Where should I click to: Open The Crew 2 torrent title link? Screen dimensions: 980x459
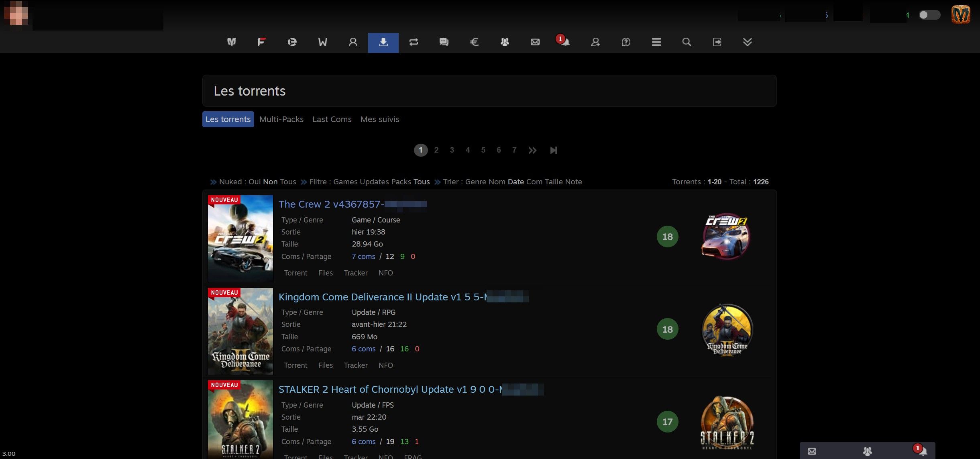[331, 204]
